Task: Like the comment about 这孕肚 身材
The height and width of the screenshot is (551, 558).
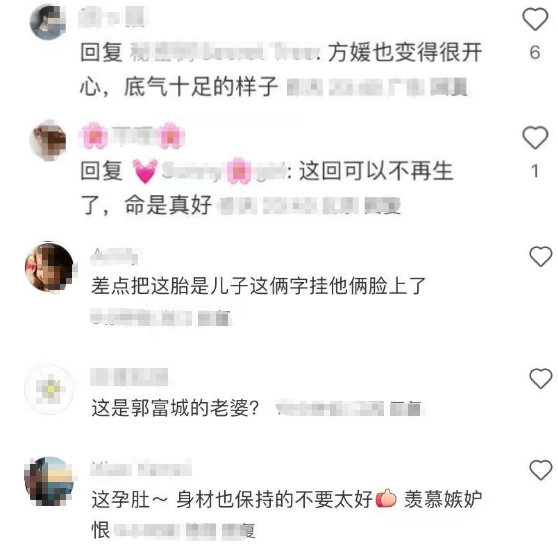Action: 541,470
